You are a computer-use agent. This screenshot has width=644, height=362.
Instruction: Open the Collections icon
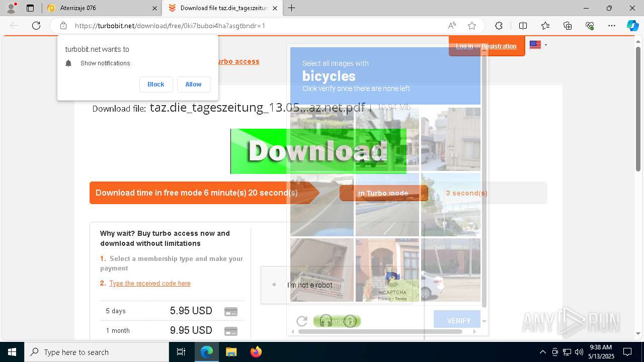pyautogui.click(x=568, y=26)
